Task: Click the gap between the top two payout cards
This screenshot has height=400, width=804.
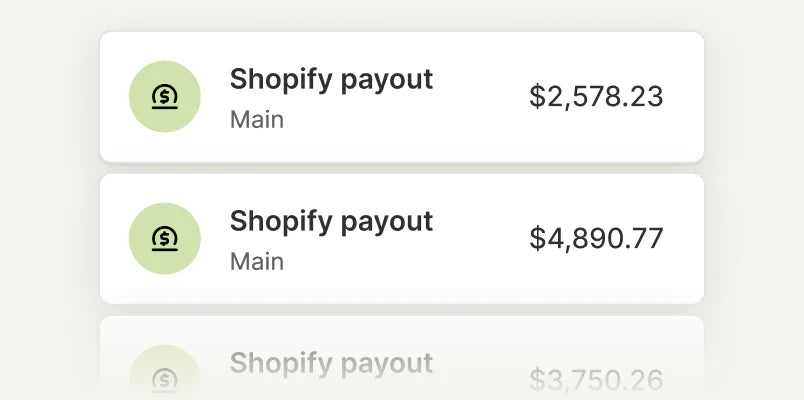Action: click(x=402, y=168)
